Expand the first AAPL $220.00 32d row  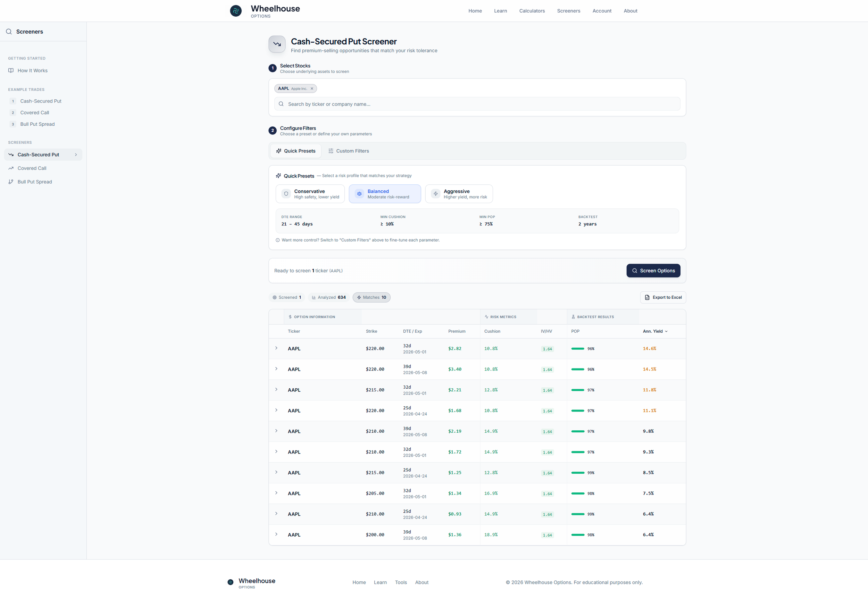click(x=276, y=348)
